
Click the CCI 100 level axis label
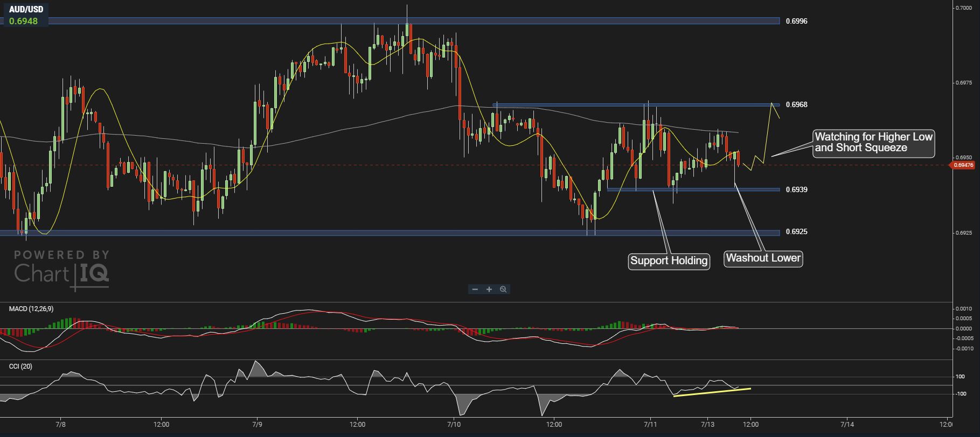point(960,377)
